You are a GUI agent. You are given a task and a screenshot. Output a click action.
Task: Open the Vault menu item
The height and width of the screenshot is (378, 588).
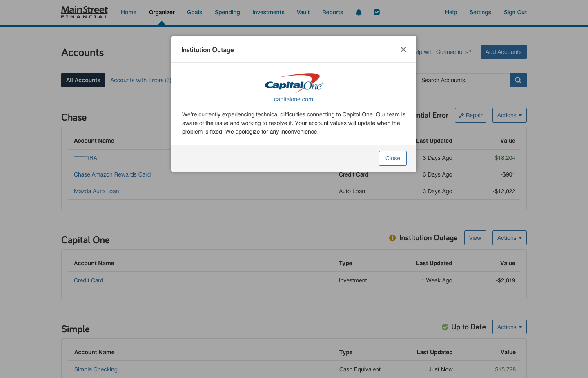(x=303, y=12)
